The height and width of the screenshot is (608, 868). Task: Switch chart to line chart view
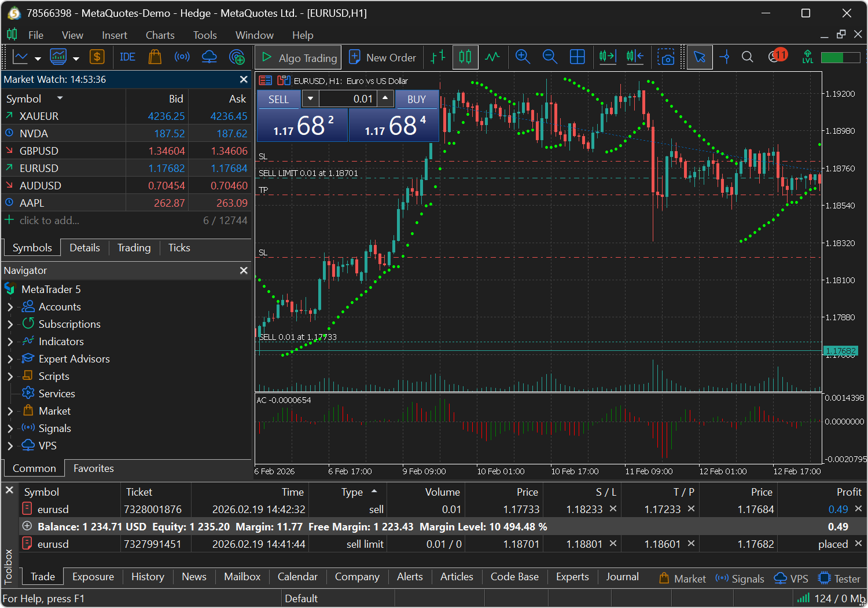pos(492,57)
